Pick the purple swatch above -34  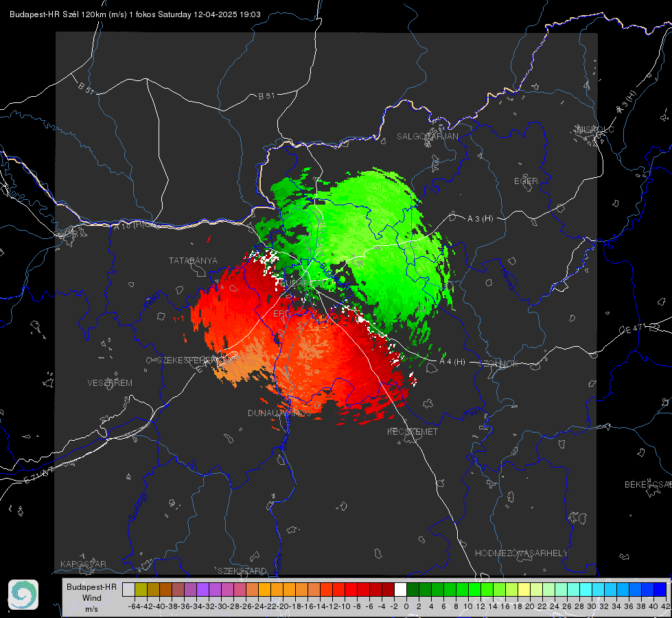point(202,589)
